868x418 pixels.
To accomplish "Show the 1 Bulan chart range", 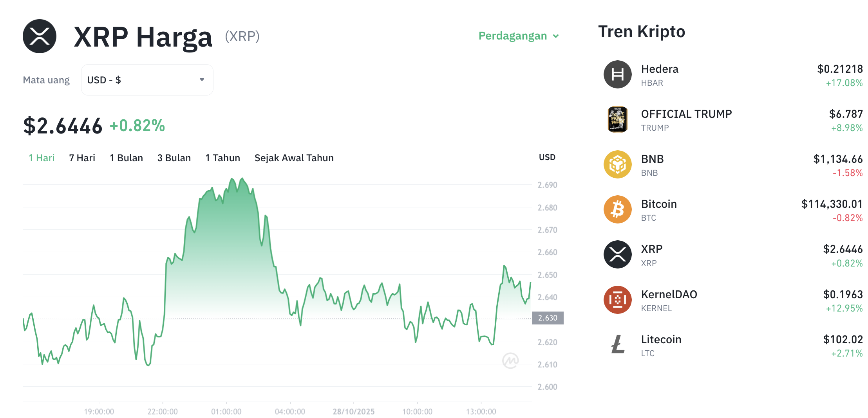I will click(126, 158).
